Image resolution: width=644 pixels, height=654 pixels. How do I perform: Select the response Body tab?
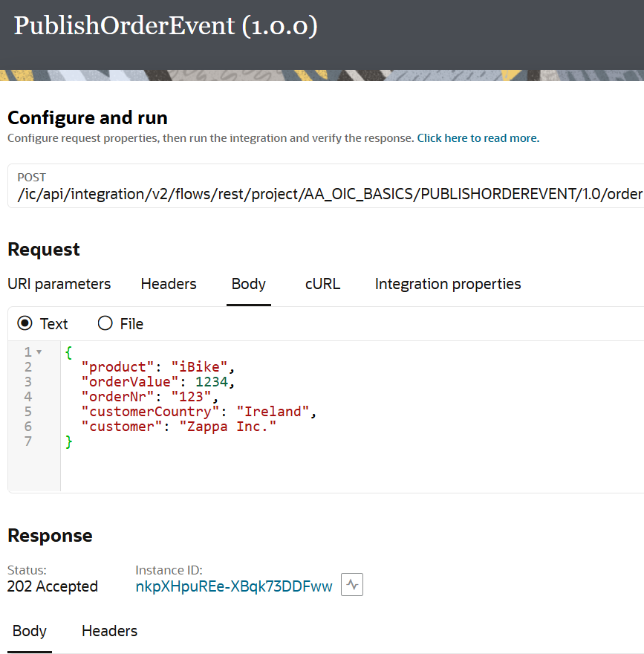30,631
